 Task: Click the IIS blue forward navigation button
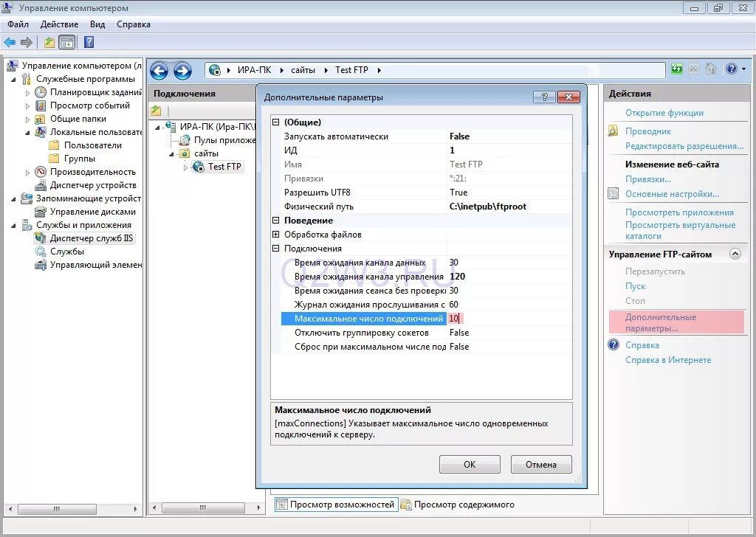pyautogui.click(x=182, y=71)
